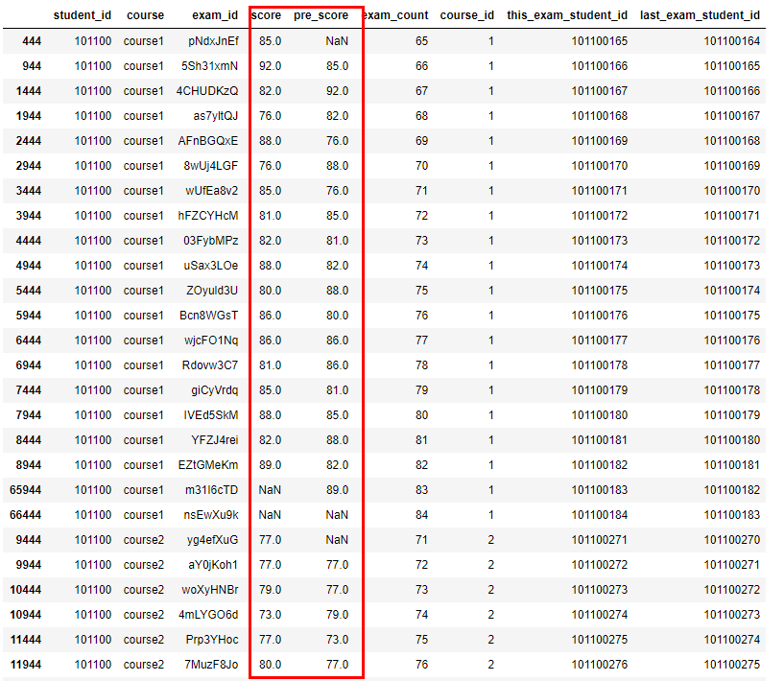The height and width of the screenshot is (681, 784).
Task: Click exam_id cell as7yltQJ
Action: tap(216, 116)
